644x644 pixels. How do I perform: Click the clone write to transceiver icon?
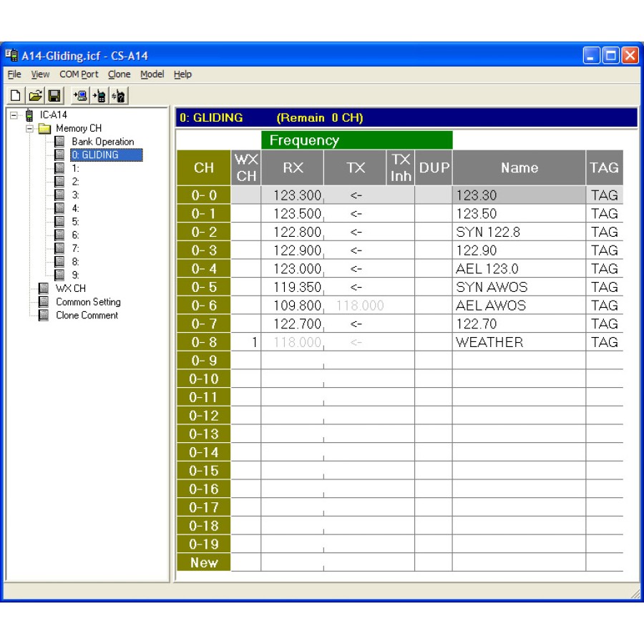point(99,96)
